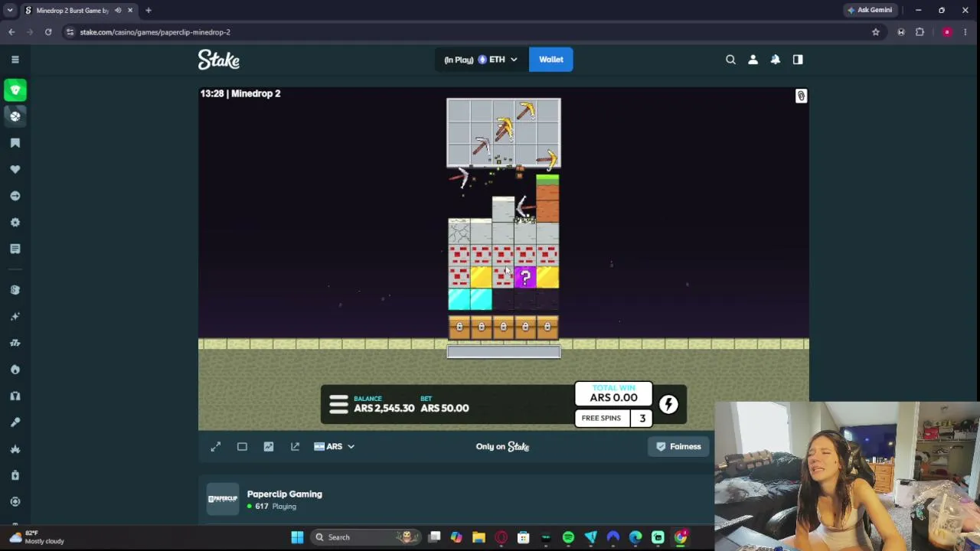Screen dimensions: 980x551
Task: Open the Stake sidebar hamburger menu
Action: [15, 59]
